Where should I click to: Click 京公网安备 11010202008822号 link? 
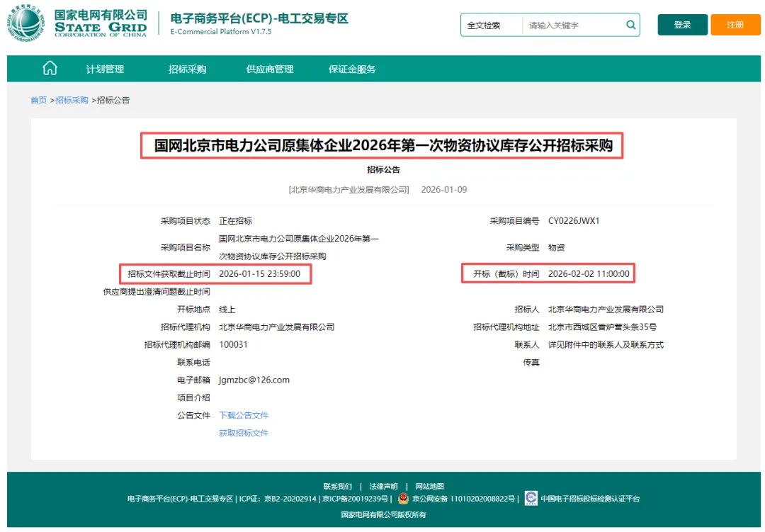(x=463, y=498)
